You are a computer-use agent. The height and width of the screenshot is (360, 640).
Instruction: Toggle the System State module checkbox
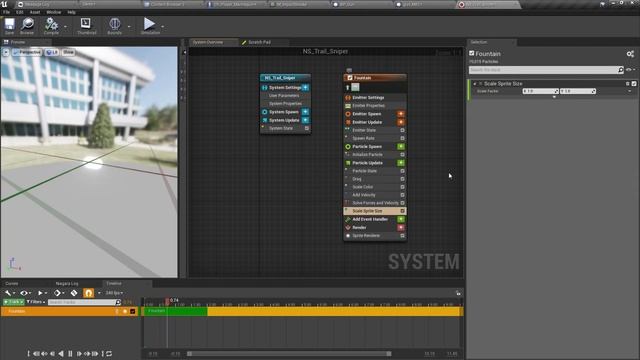[307, 128]
